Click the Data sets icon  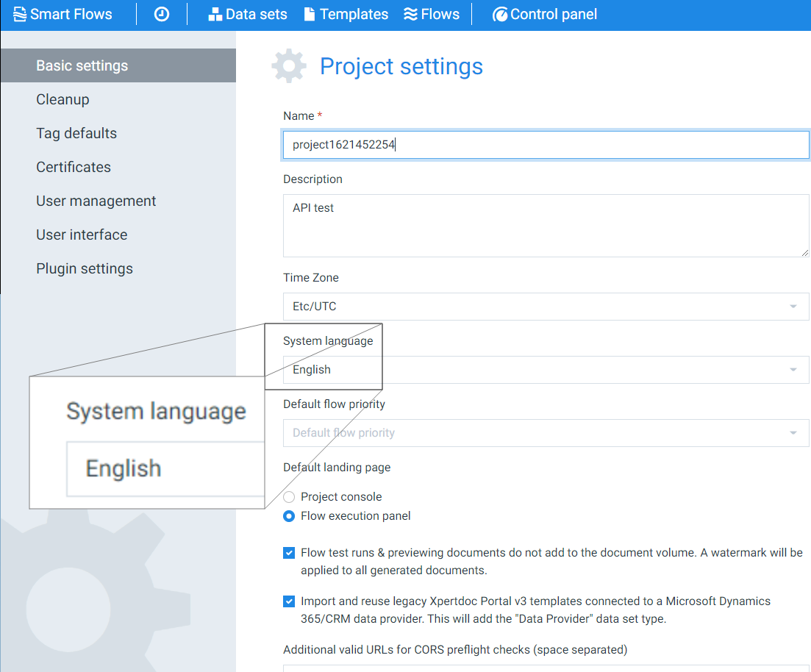[215, 13]
